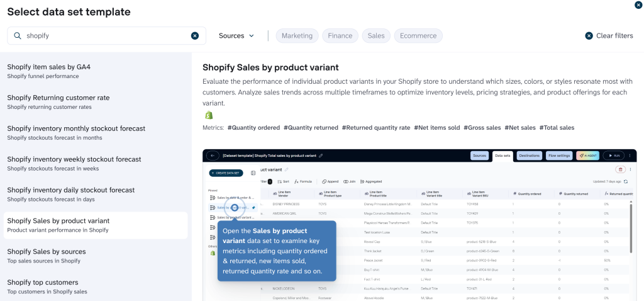The height and width of the screenshot is (301, 644).
Task: Click the preview table's vertical scrollbar
Action: (x=631, y=228)
